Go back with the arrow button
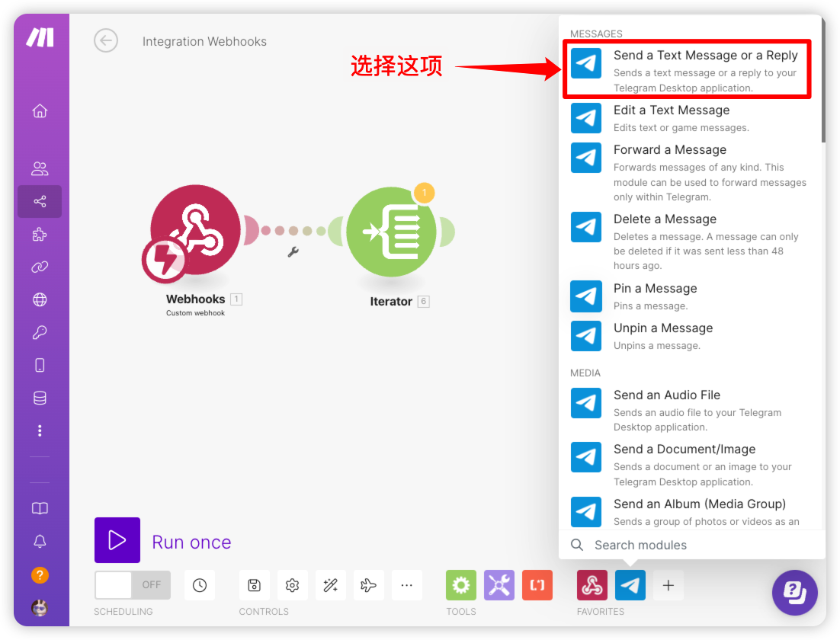Viewport: 840px width, 640px height. pos(106,40)
